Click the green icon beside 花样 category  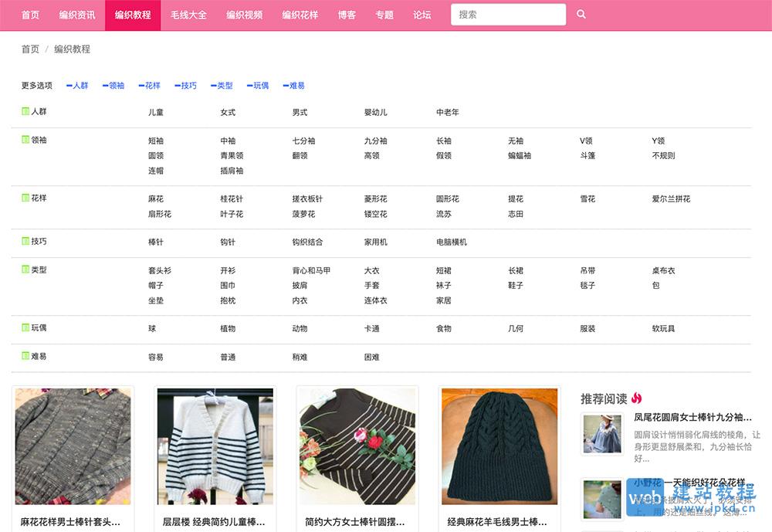pos(24,198)
